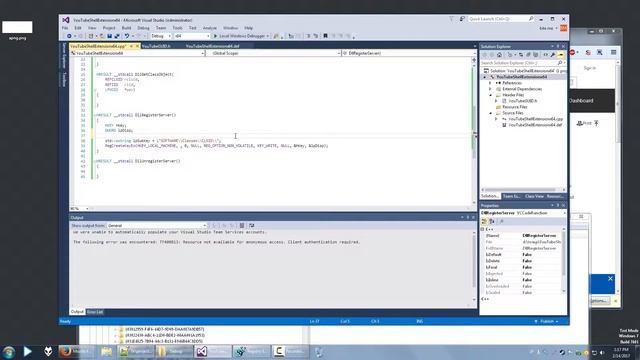Viewport: 640px width, 360px height.
Task: Click the Undo toolbar icon
Action: tap(127, 36)
